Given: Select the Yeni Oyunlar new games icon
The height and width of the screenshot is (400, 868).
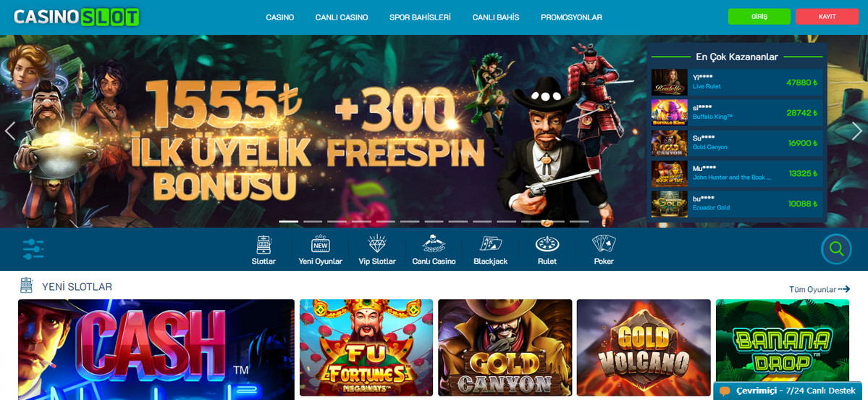Looking at the screenshot, I should tap(320, 250).
